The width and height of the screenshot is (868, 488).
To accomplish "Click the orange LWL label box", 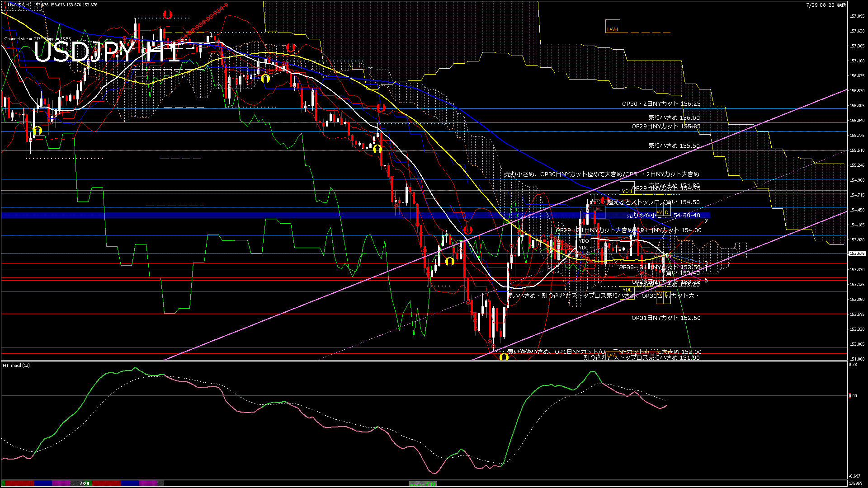I will [x=612, y=355].
